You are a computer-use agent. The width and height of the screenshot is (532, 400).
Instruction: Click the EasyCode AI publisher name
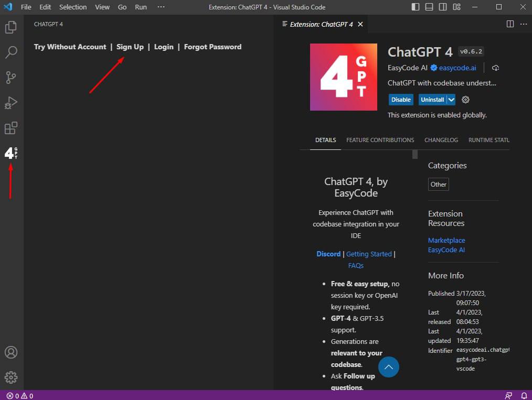coord(408,68)
